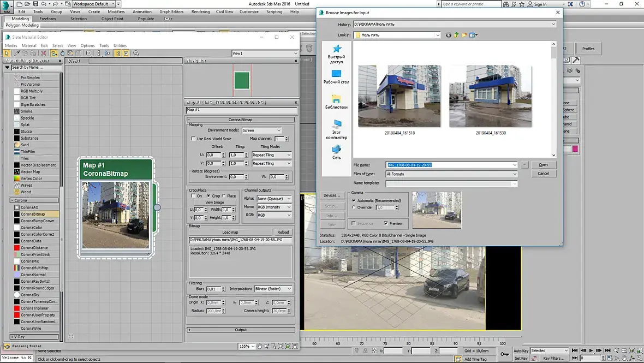Screen dimensions: 644x363
Task: Click the Select Tool arrow icon
Action: coord(7,53)
